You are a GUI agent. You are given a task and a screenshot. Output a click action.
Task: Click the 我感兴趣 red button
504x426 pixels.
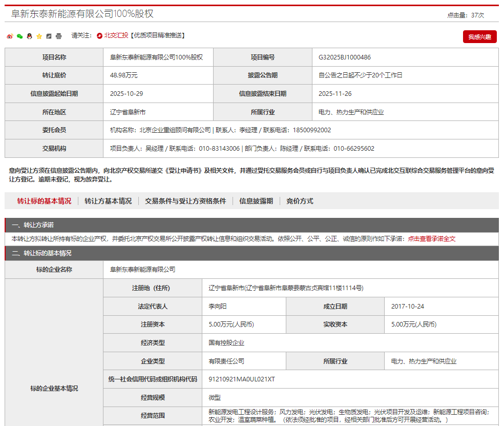(480, 36)
